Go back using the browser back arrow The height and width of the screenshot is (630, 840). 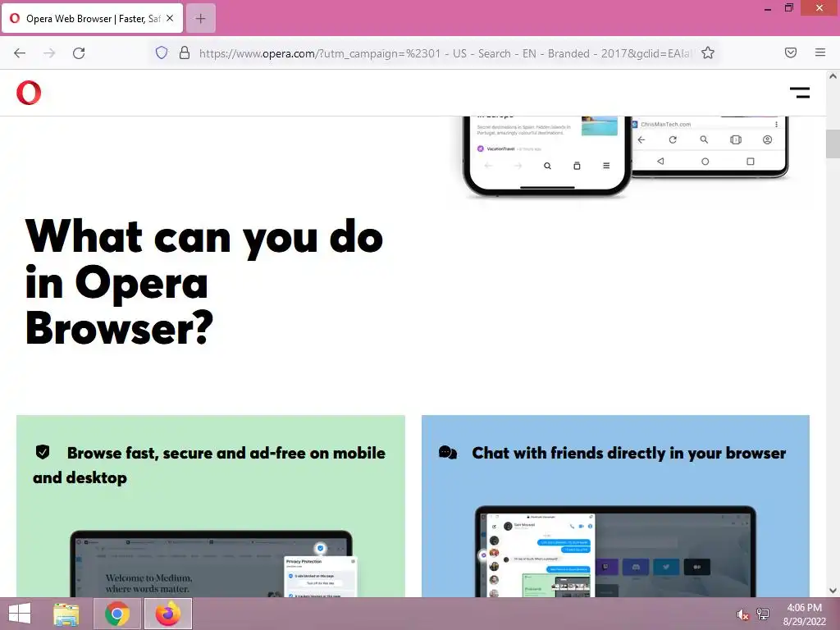20,53
